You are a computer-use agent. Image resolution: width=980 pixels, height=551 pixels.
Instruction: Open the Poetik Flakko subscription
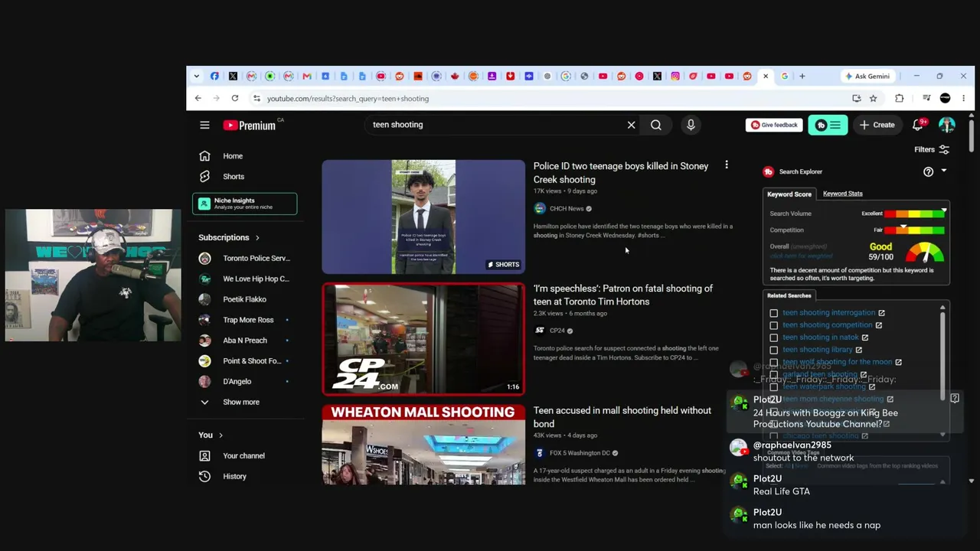tap(245, 299)
